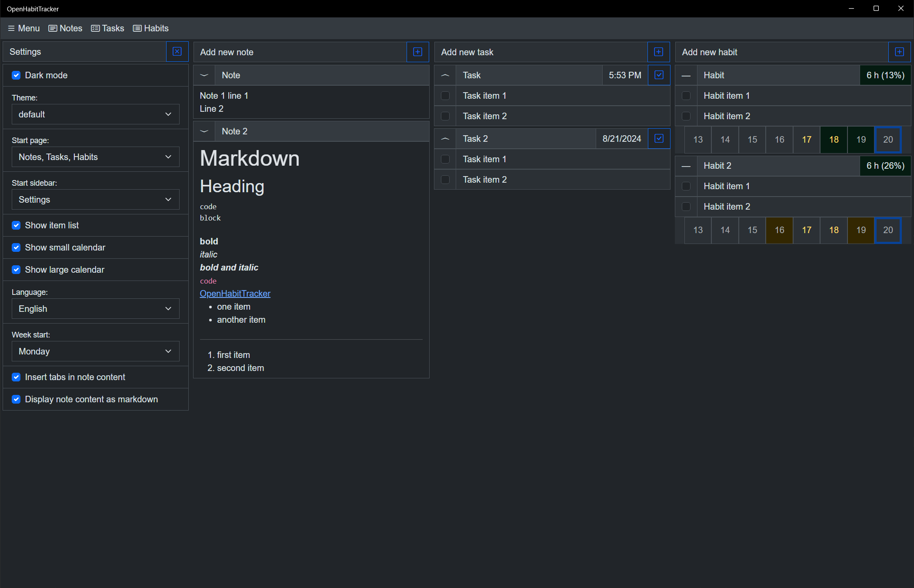914x588 pixels.
Task: Click the plus icon to add new note
Action: tap(417, 52)
